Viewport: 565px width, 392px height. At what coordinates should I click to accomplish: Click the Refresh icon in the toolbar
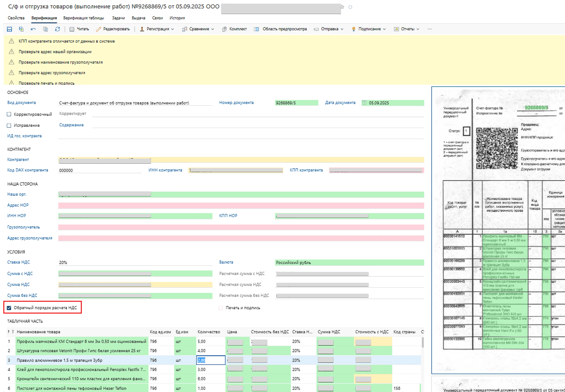tap(57, 29)
